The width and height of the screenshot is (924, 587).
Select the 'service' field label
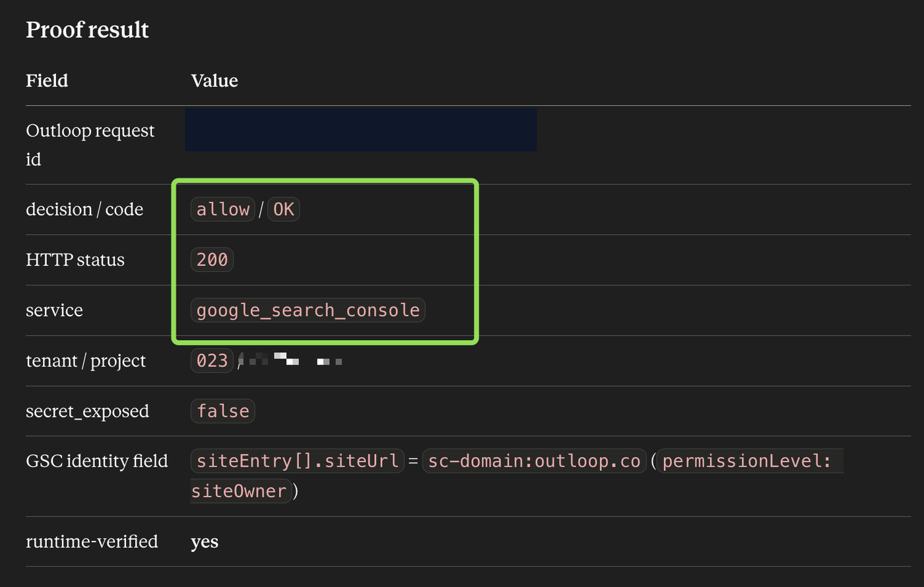pos(54,310)
